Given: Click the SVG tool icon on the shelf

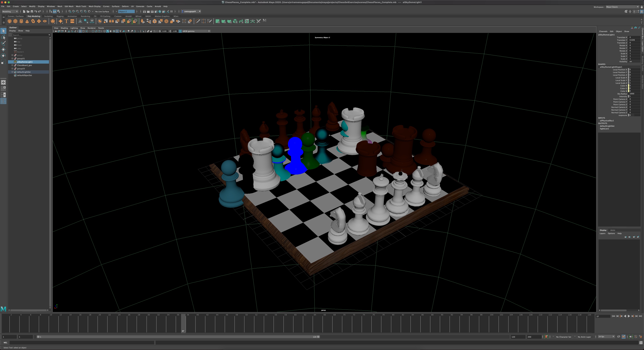Looking at the screenshot, I should coord(72,21).
